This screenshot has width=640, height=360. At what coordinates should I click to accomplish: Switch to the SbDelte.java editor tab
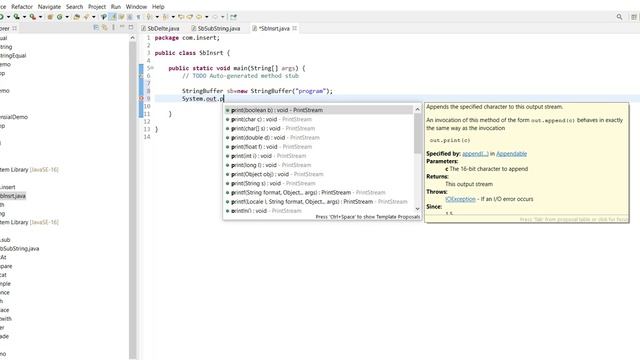[160, 29]
